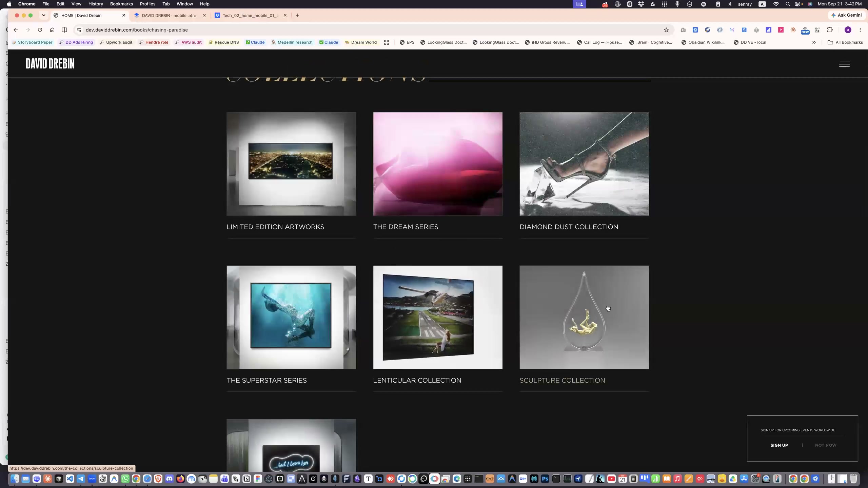This screenshot has width=868, height=488.
Task: Open the neon sign collection thumbnail
Action: click(291, 445)
